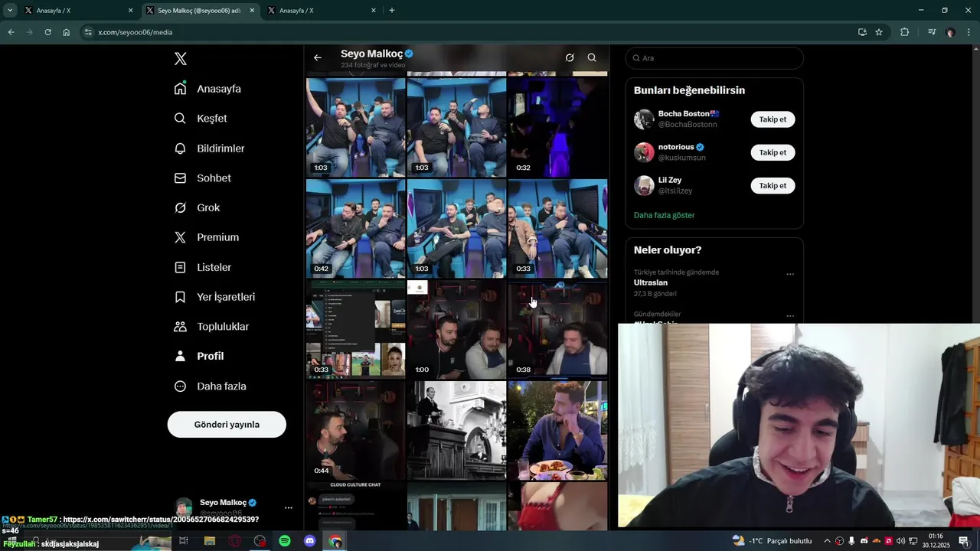Click Daha fazla göster link
Image resolution: width=980 pixels, height=551 pixels.
pos(665,216)
